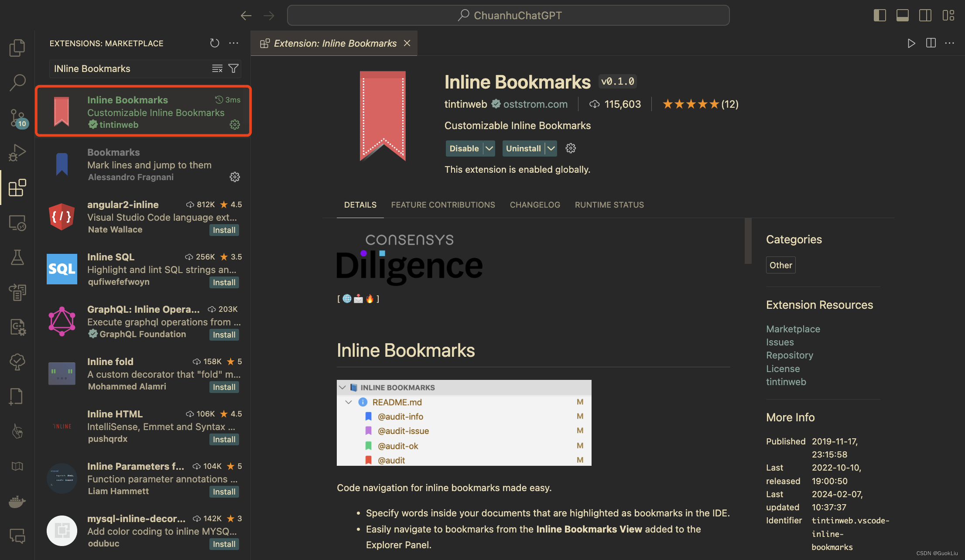Toggle the primary side bar

[879, 15]
